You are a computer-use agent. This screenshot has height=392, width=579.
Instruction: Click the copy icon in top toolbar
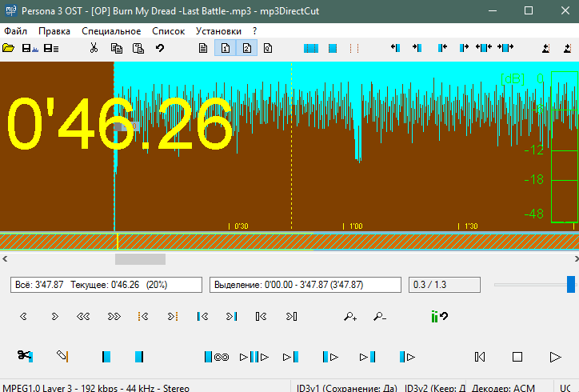coord(117,49)
